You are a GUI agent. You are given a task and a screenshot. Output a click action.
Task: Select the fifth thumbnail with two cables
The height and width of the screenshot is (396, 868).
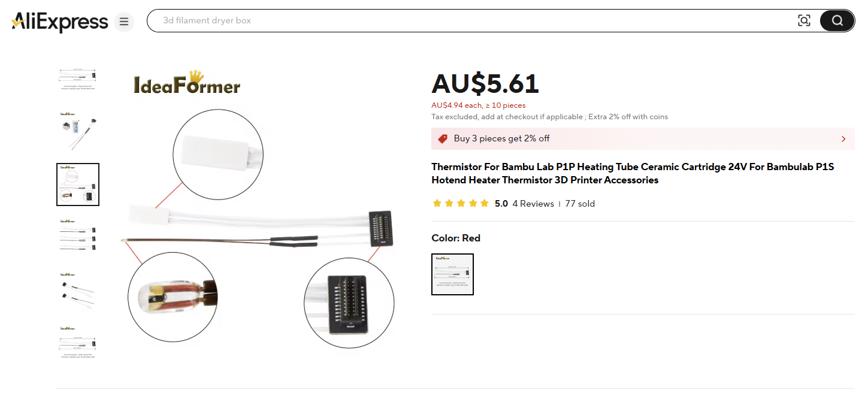pyautogui.click(x=78, y=292)
